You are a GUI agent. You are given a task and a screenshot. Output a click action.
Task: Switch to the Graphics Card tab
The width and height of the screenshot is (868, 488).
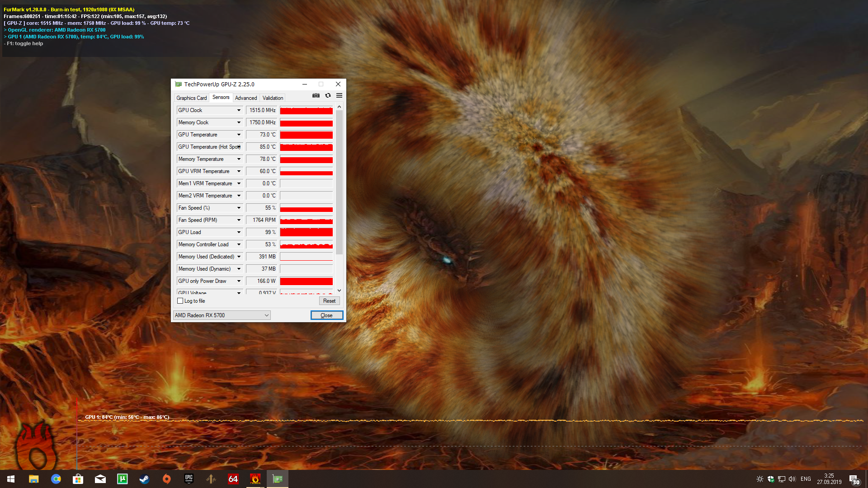[191, 98]
